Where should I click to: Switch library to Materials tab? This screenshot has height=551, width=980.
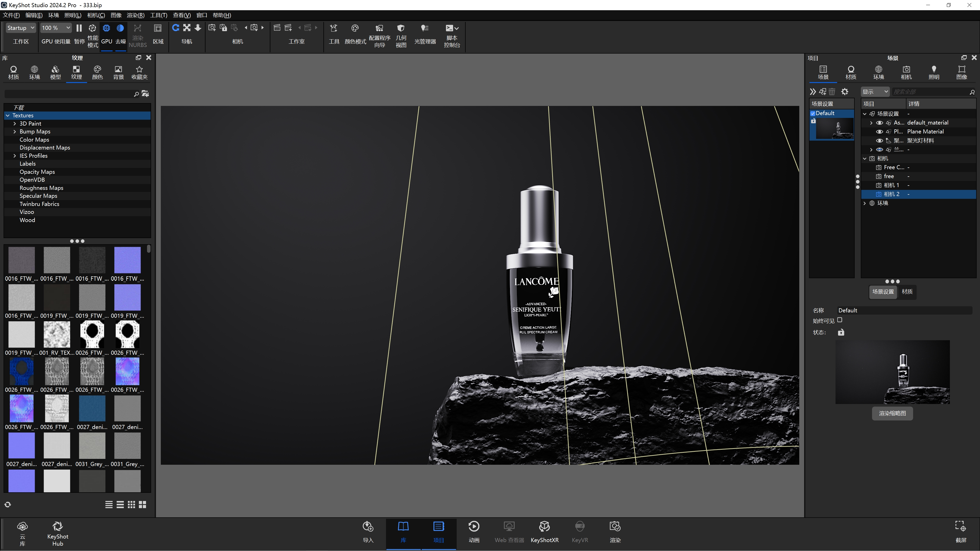tap(14, 72)
